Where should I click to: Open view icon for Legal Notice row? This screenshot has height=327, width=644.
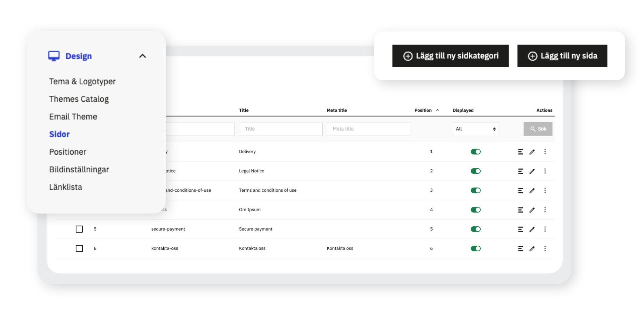(x=520, y=171)
